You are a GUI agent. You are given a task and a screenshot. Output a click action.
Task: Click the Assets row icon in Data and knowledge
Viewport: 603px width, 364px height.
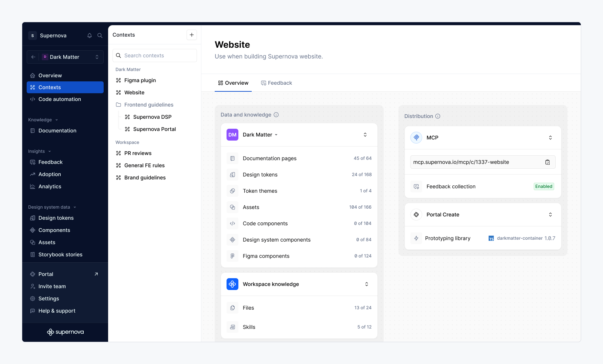click(232, 207)
